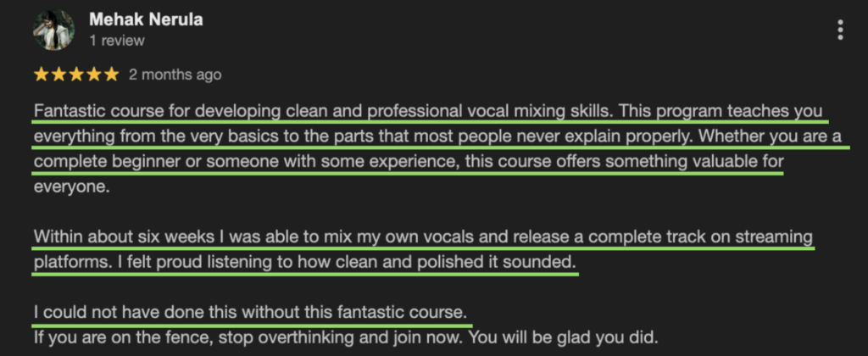868x356 pixels.
Task: Click the line starting "complete beginner or someone"
Action: [x=407, y=161]
